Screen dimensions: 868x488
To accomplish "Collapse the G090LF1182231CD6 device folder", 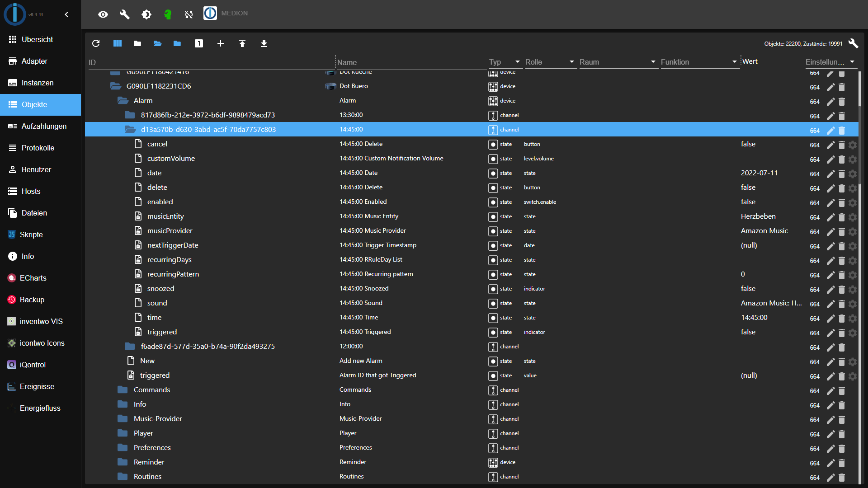I will coord(116,86).
